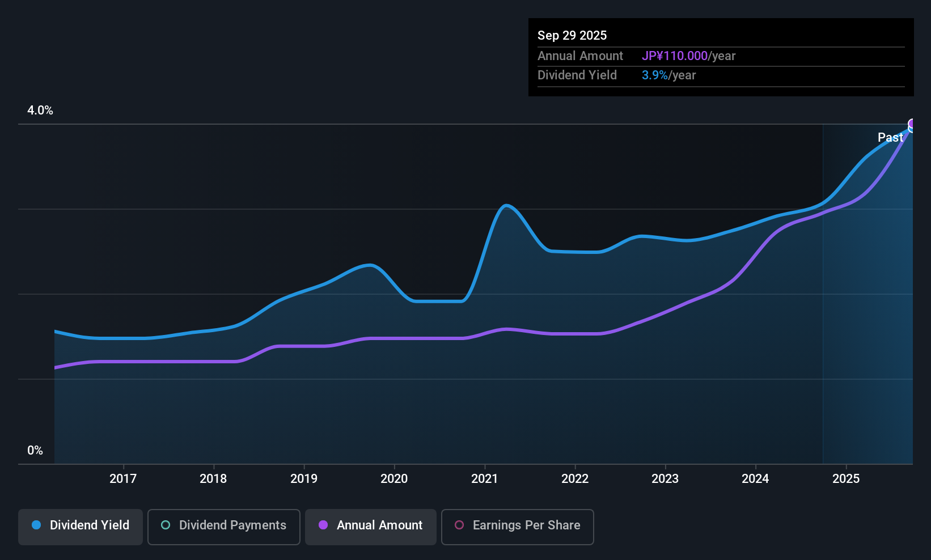Click the purple Annual Amount legend dot

pos(323,525)
